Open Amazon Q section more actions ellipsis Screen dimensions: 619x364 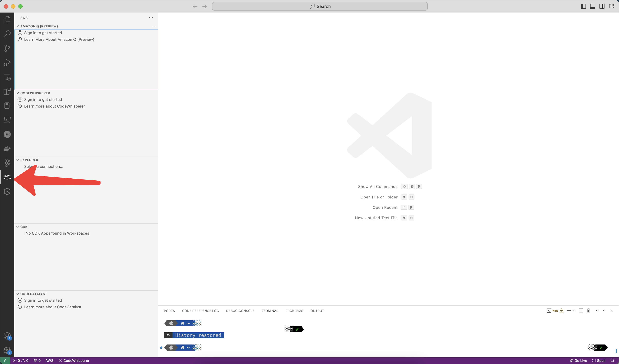154,26
